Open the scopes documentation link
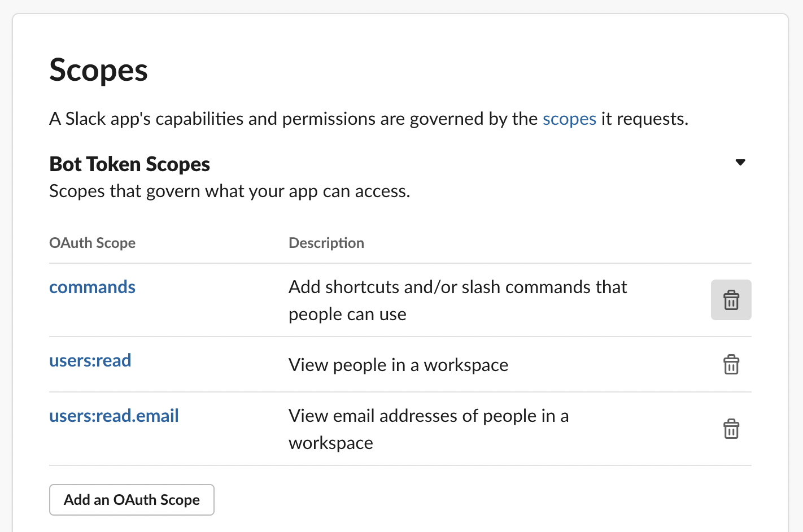This screenshot has height=532, width=803. pos(569,119)
